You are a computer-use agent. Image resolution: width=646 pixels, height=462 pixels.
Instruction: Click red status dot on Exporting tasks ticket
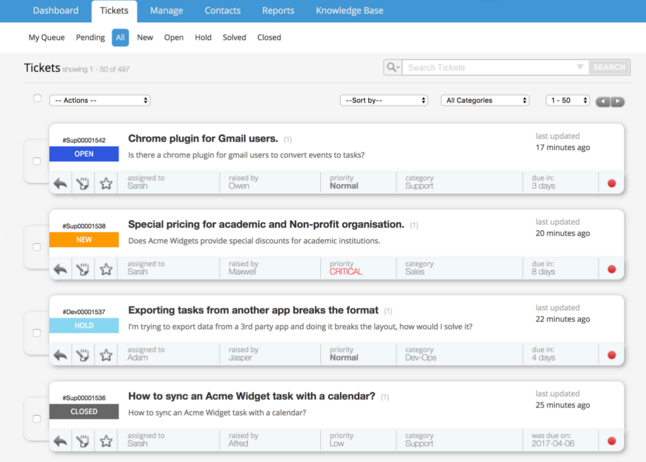coord(612,355)
